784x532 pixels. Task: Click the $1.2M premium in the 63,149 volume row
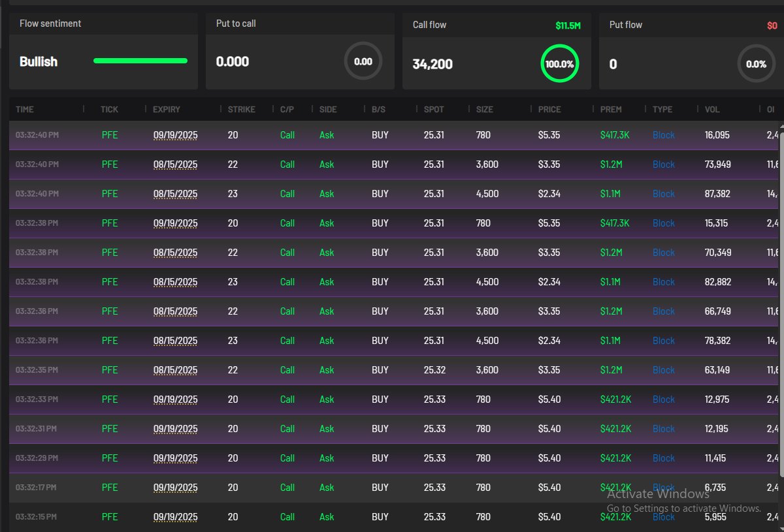[x=613, y=370]
